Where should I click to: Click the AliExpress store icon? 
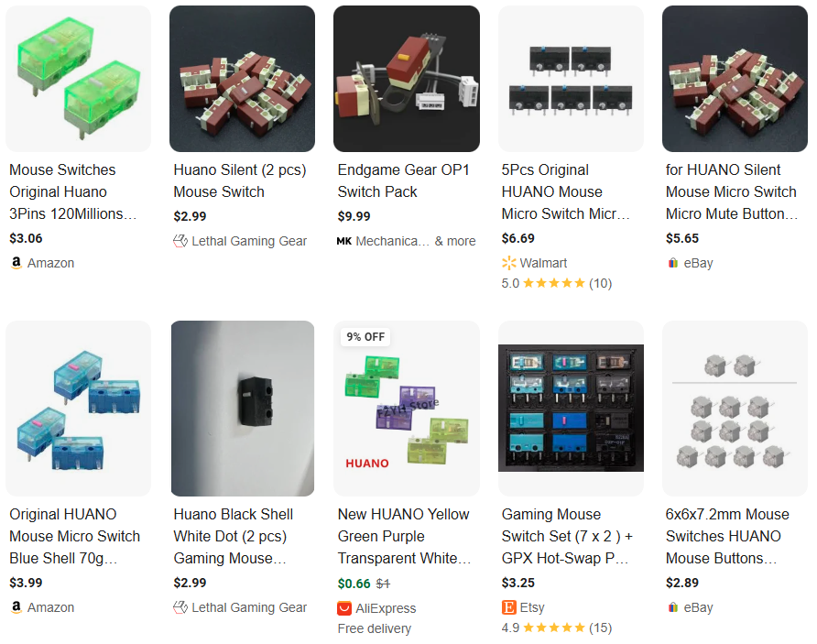(343, 608)
